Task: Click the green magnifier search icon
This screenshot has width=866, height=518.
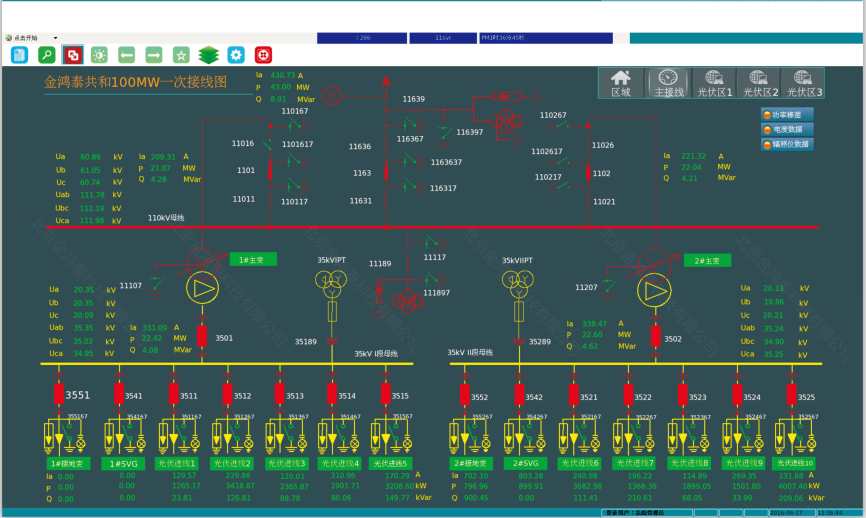Action: [46, 55]
